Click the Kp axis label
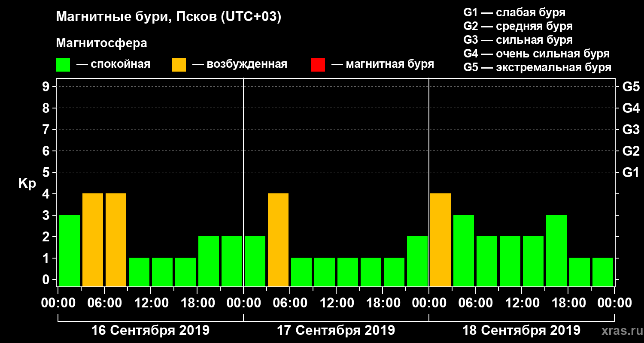The width and height of the screenshot is (644, 343). pos(27,184)
